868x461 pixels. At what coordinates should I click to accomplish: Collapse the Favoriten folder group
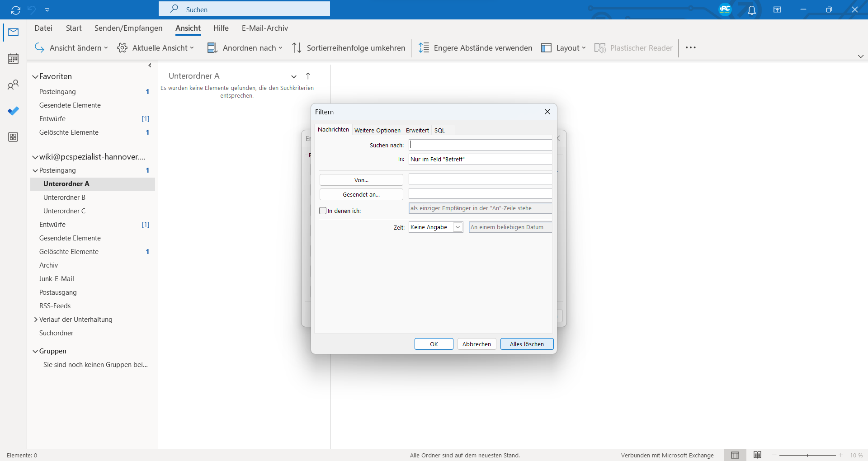coord(35,77)
